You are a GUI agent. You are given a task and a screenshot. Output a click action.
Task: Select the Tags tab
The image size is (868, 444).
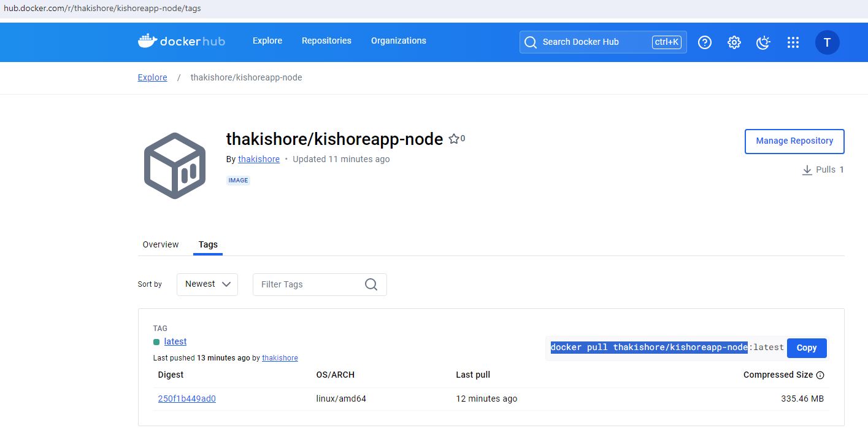208,244
